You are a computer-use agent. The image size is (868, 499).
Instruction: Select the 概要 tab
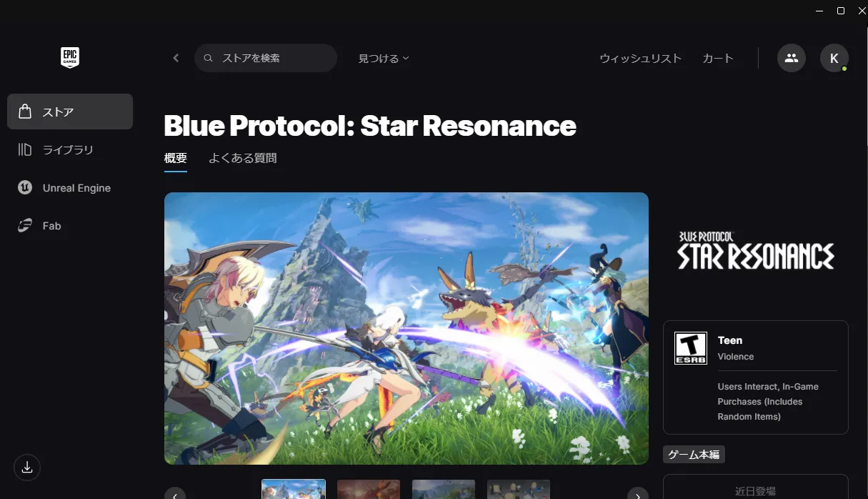tap(176, 158)
